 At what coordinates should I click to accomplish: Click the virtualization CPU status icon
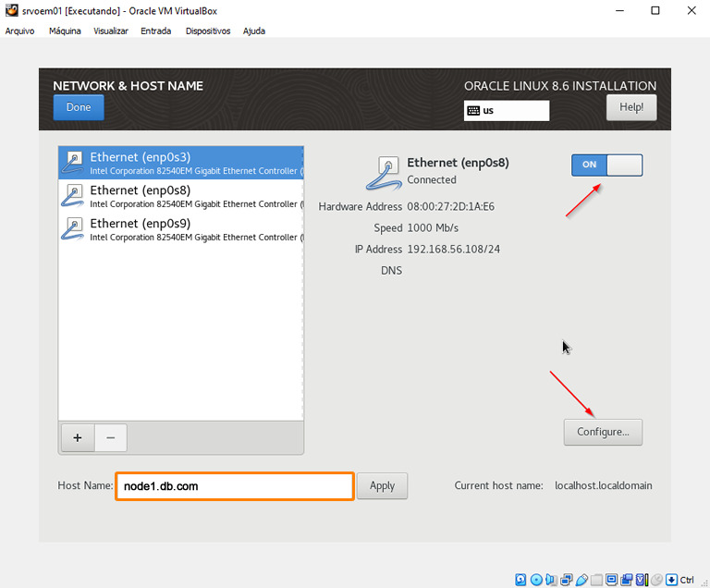pyautogui.click(x=642, y=580)
